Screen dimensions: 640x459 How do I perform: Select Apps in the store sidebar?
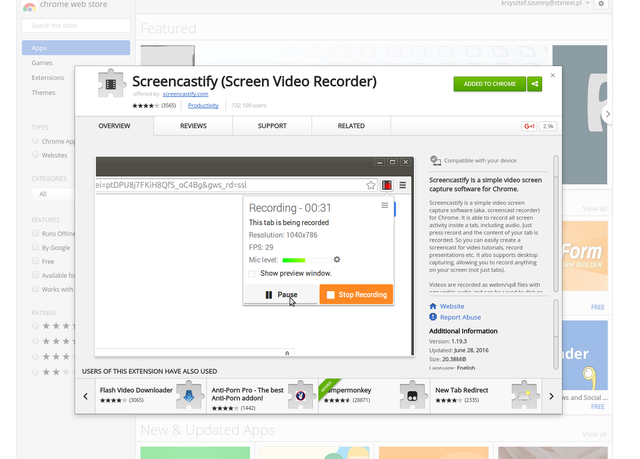coord(76,48)
